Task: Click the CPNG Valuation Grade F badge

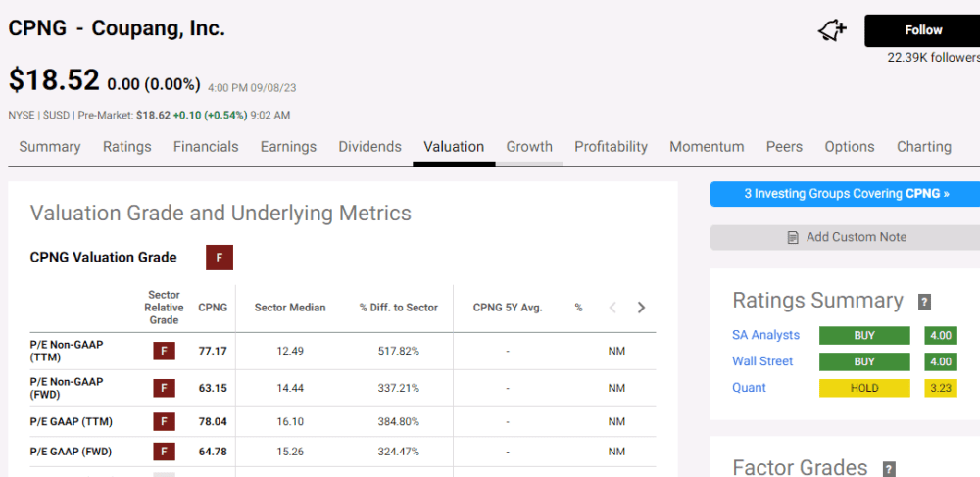Action: tap(220, 258)
